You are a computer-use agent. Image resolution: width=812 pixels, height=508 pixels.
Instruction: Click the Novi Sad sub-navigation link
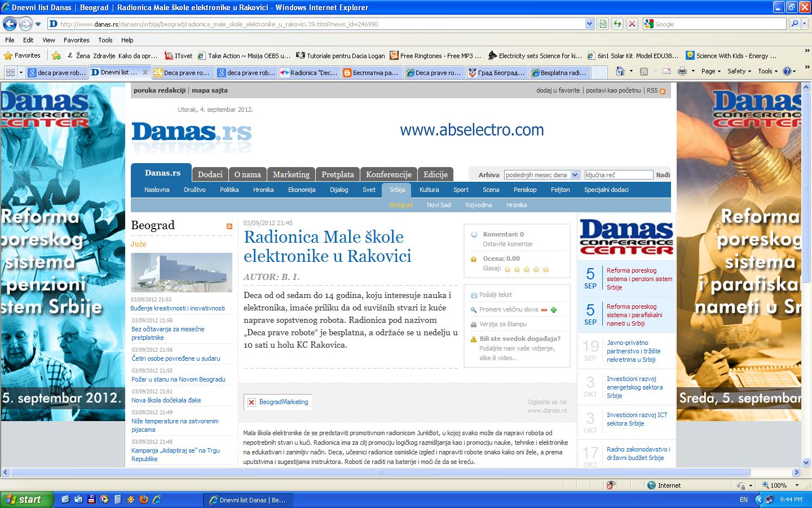(x=439, y=205)
